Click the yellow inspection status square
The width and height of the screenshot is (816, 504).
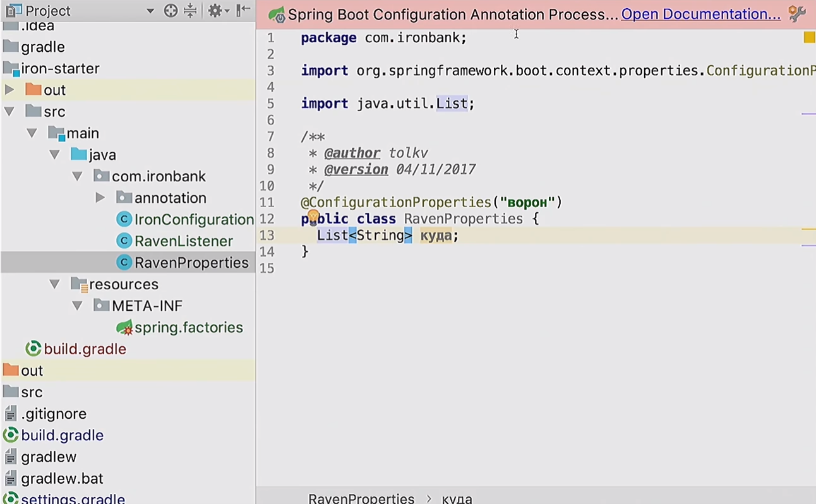809,38
